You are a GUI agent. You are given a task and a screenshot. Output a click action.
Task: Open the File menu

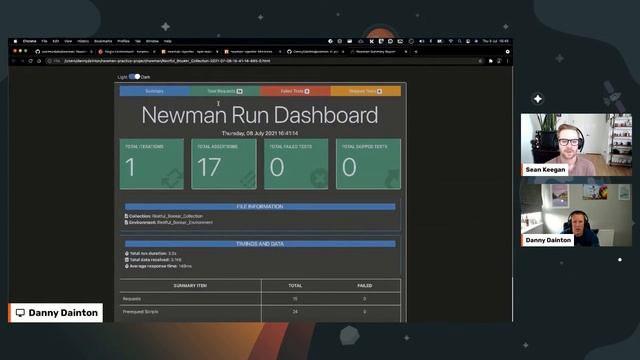pos(44,41)
